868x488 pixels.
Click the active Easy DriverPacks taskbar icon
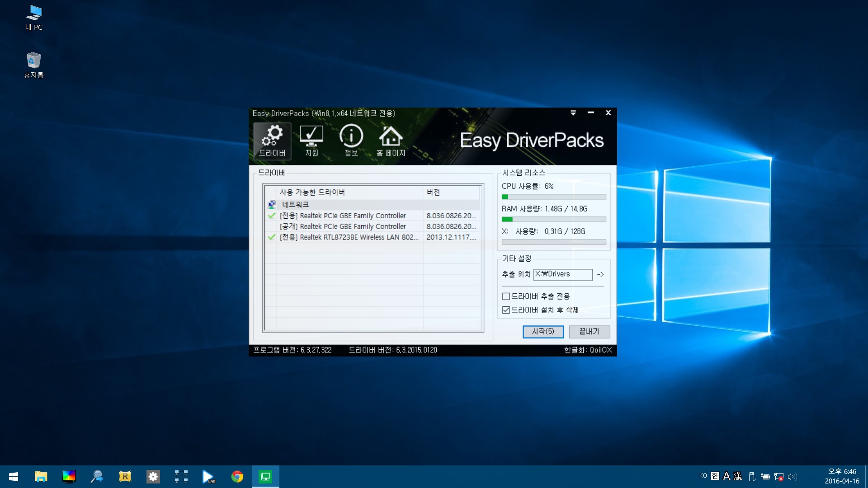265,477
